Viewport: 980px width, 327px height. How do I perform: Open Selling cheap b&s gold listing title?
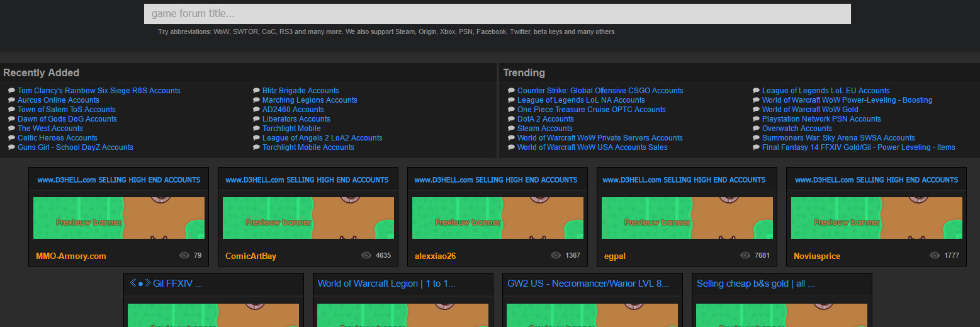756,284
